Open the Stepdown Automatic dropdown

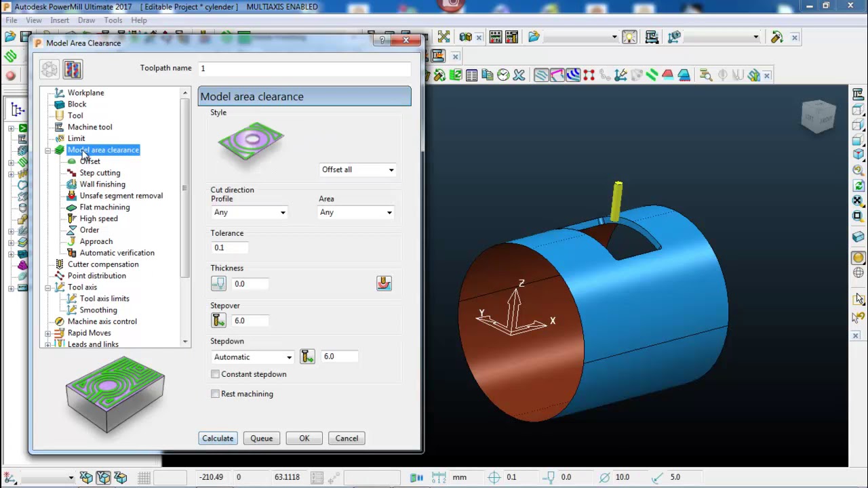coord(252,357)
